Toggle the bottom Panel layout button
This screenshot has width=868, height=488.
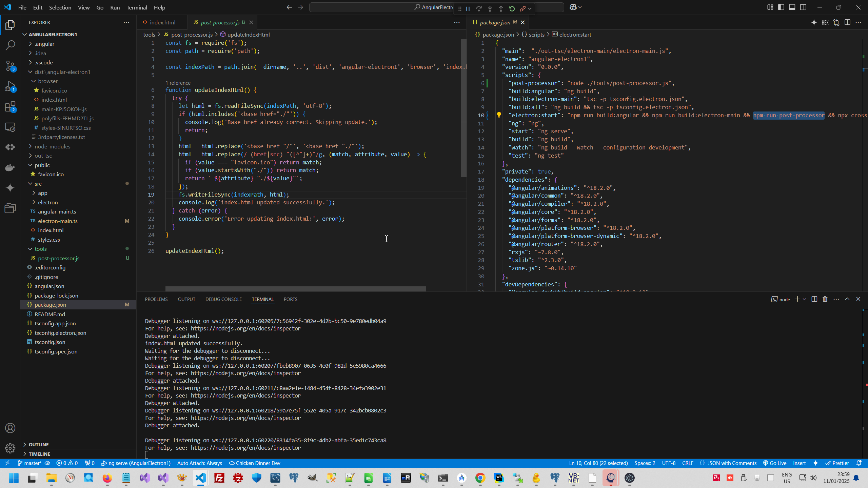click(x=792, y=7)
